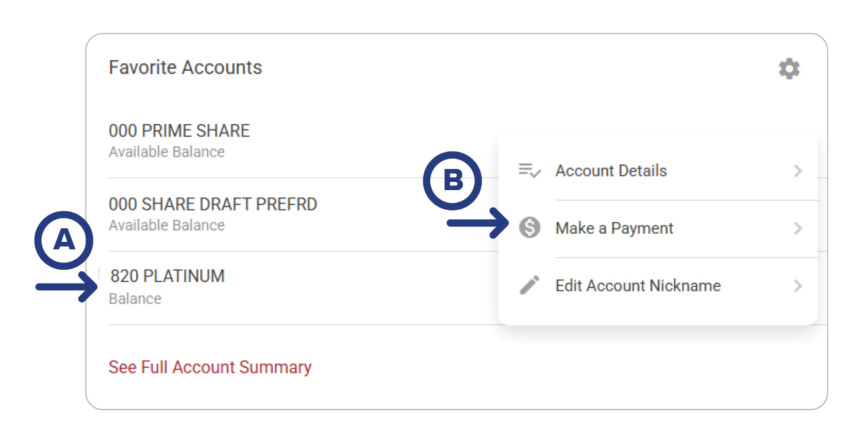This screenshot has width=868, height=447.
Task: Open the 000 SHARE DRAFT PREFRD account
Action: [x=212, y=204]
